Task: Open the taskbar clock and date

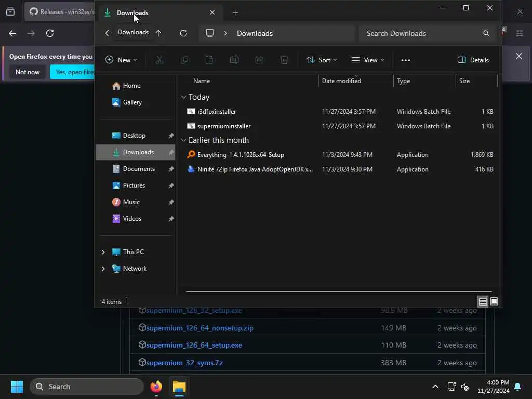Action: [494, 387]
